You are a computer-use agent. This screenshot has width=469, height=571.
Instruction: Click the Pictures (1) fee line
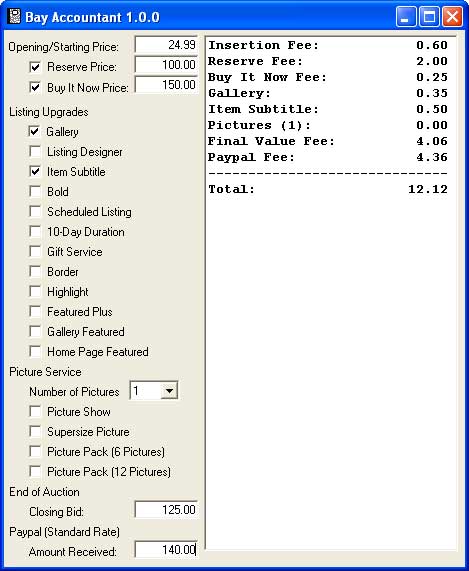click(x=328, y=125)
